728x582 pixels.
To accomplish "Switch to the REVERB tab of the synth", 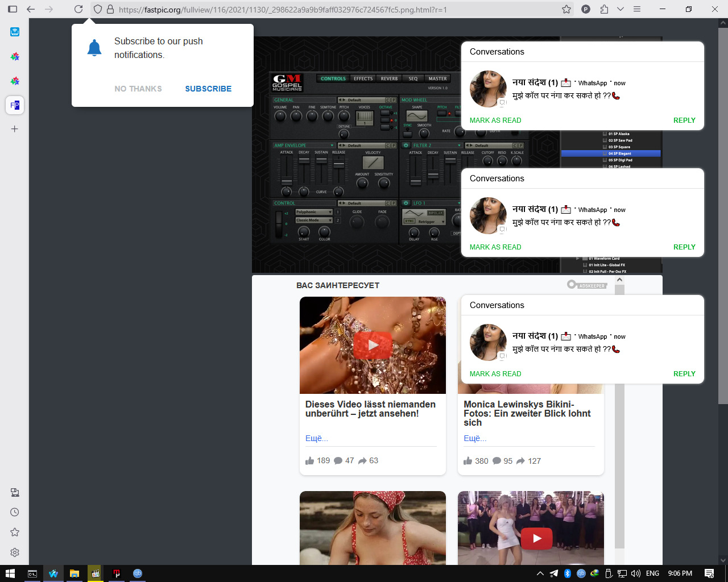I will (390, 78).
